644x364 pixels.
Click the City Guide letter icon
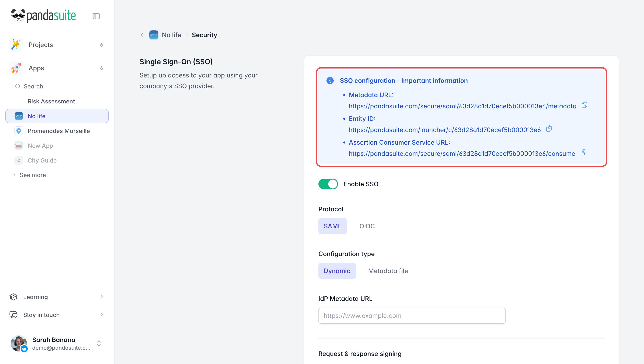click(x=19, y=160)
